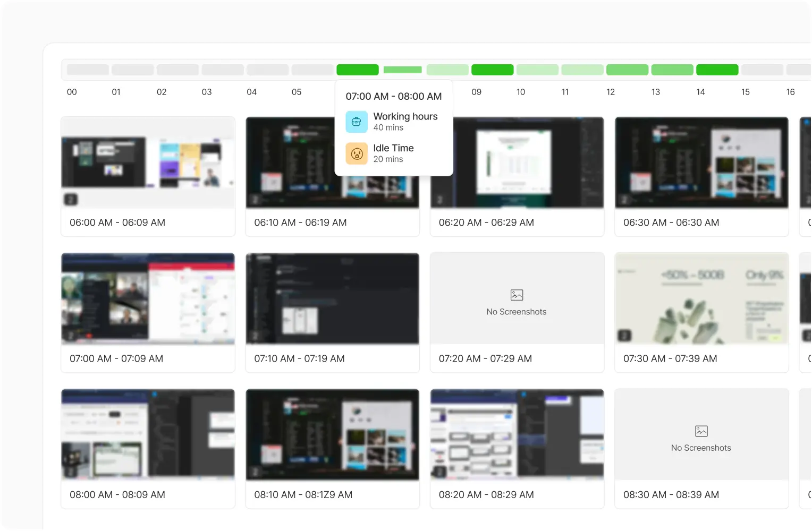Click the image icon in the 08:30 AM card
Image resolution: width=812 pixels, height=531 pixels.
click(701, 431)
